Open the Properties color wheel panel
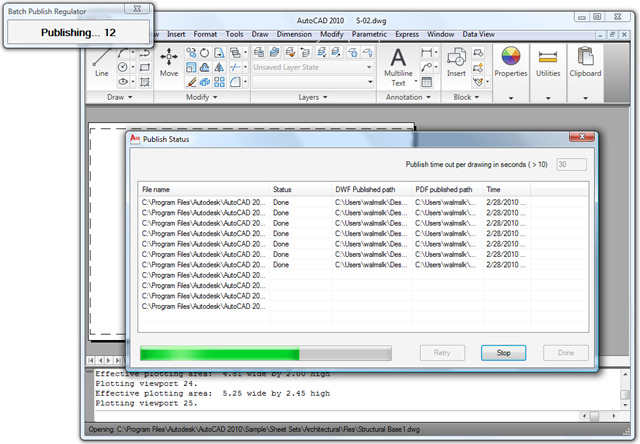Image resolution: width=640 pixels, height=444 pixels. [510, 62]
